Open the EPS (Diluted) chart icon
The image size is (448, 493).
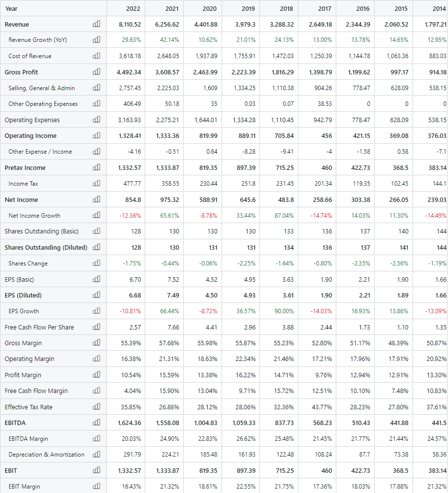tap(96, 295)
